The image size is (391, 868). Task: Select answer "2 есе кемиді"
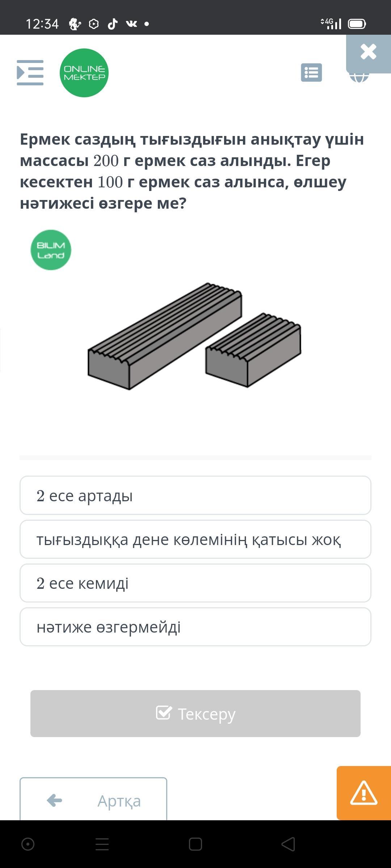pos(195,583)
